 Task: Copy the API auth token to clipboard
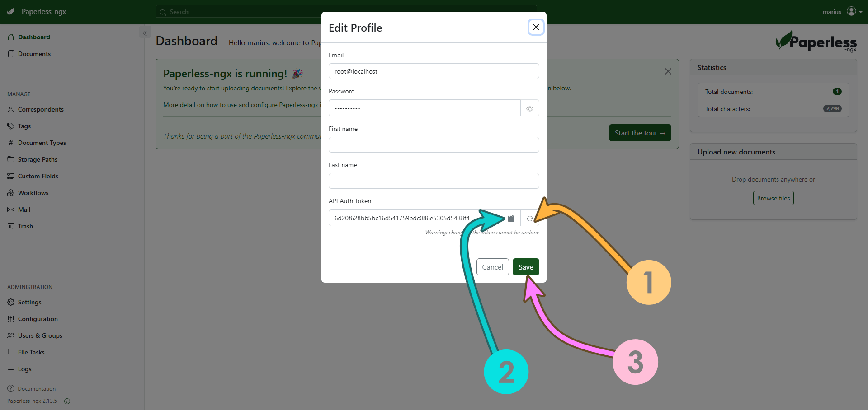tap(511, 218)
